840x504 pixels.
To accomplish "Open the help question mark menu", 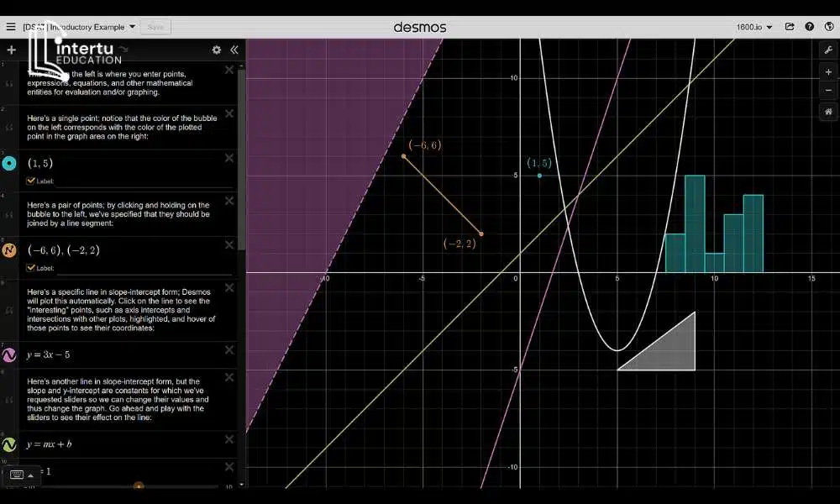I will coord(809,26).
